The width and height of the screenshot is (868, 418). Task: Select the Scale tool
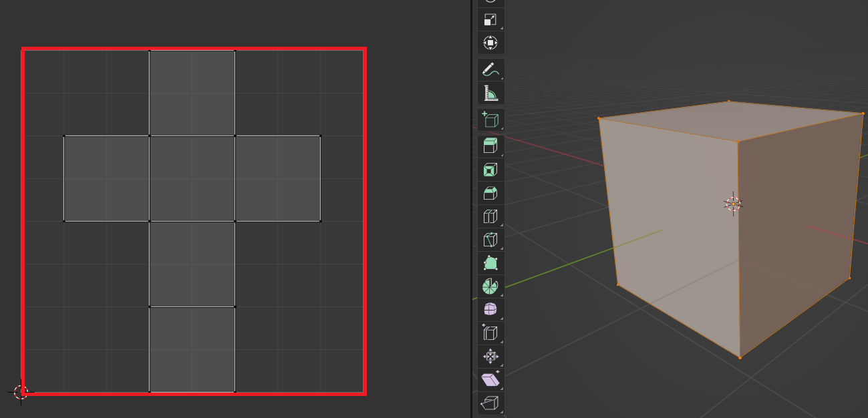[490, 20]
